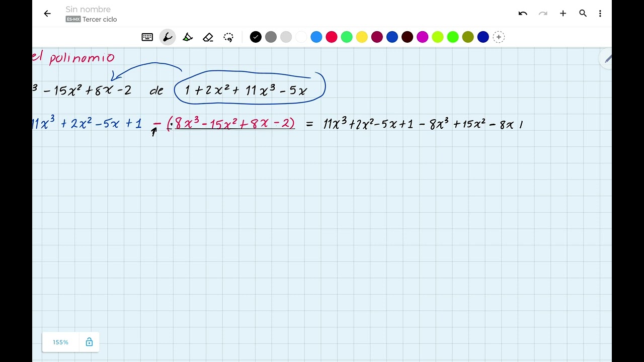The image size is (644, 362).
Task: Rename the 'Sin nombre' note title
Action: pyautogui.click(x=88, y=9)
